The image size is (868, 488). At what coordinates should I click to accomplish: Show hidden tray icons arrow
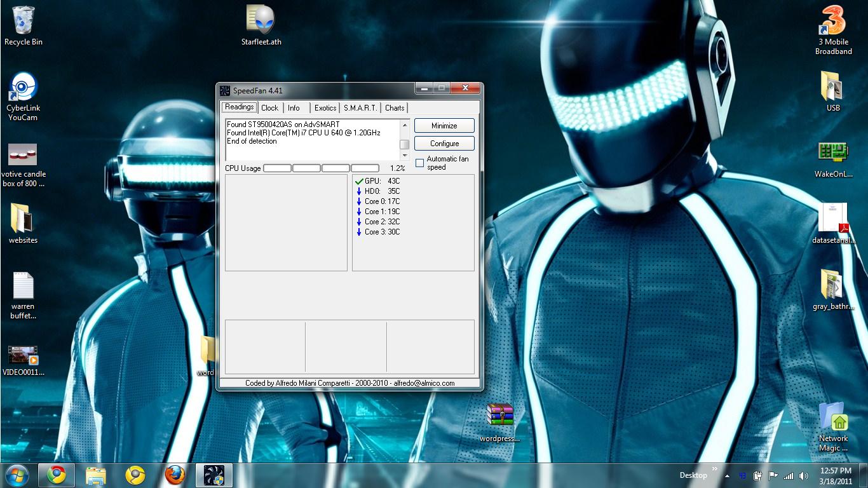click(727, 475)
